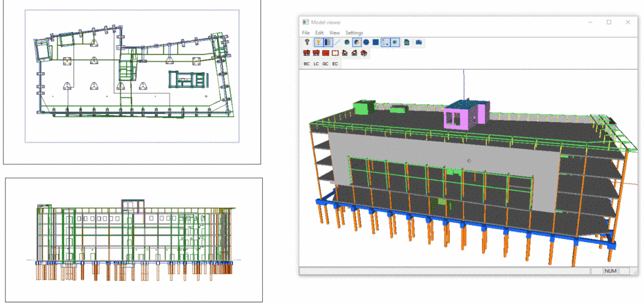This screenshot has height=306, width=644.
Task: Click the NUM status bar indicator
Action: [x=610, y=271]
